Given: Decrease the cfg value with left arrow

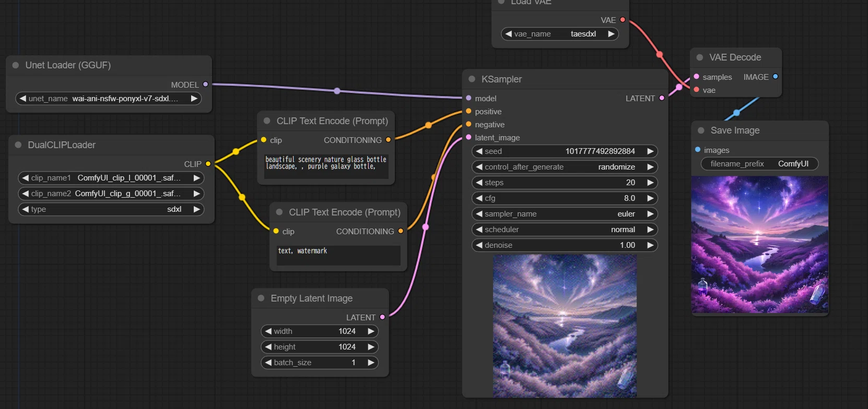Looking at the screenshot, I should tap(479, 198).
